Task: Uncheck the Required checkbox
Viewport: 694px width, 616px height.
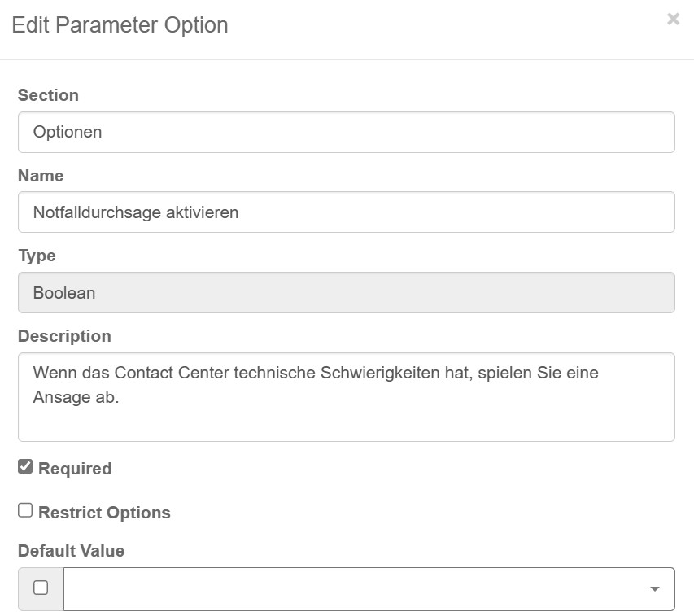Action: (x=25, y=467)
